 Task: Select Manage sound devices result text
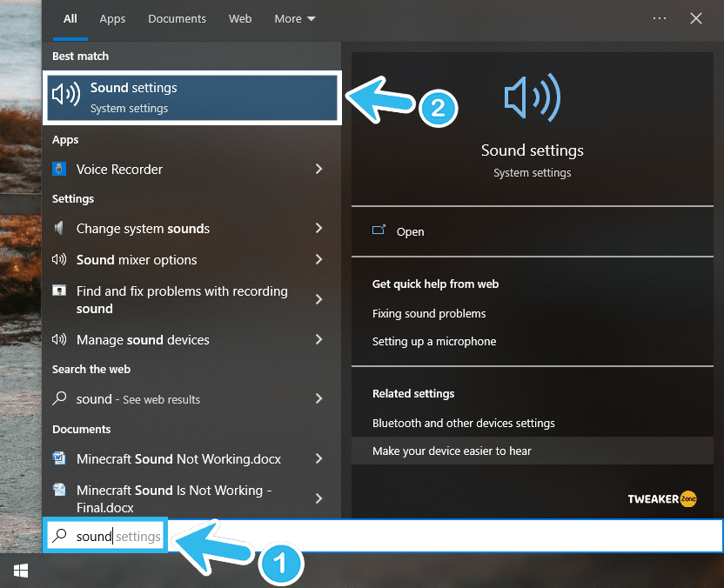point(143,340)
